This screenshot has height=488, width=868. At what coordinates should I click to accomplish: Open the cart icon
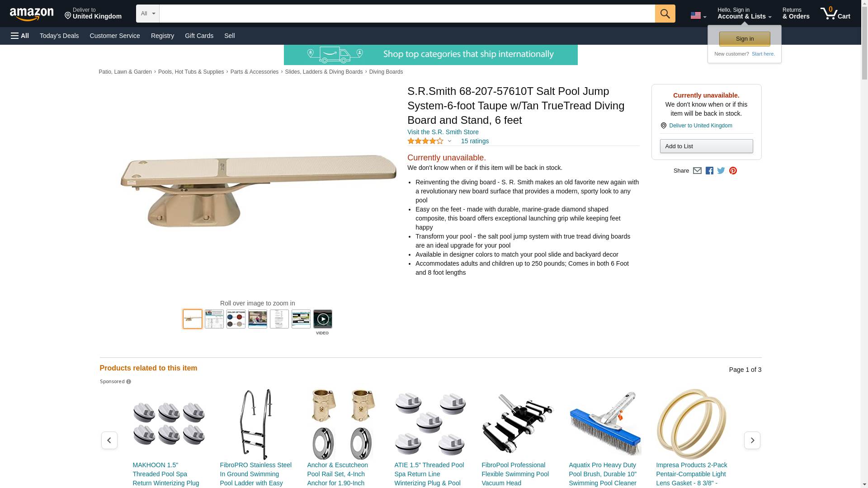835,14
